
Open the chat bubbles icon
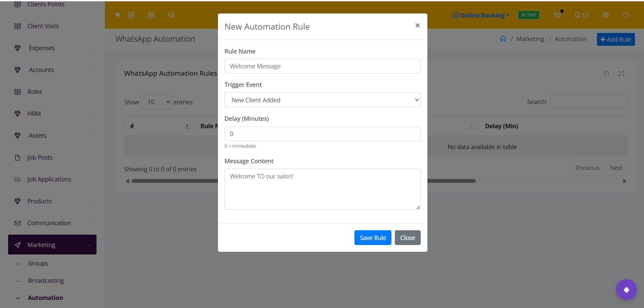click(171, 15)
